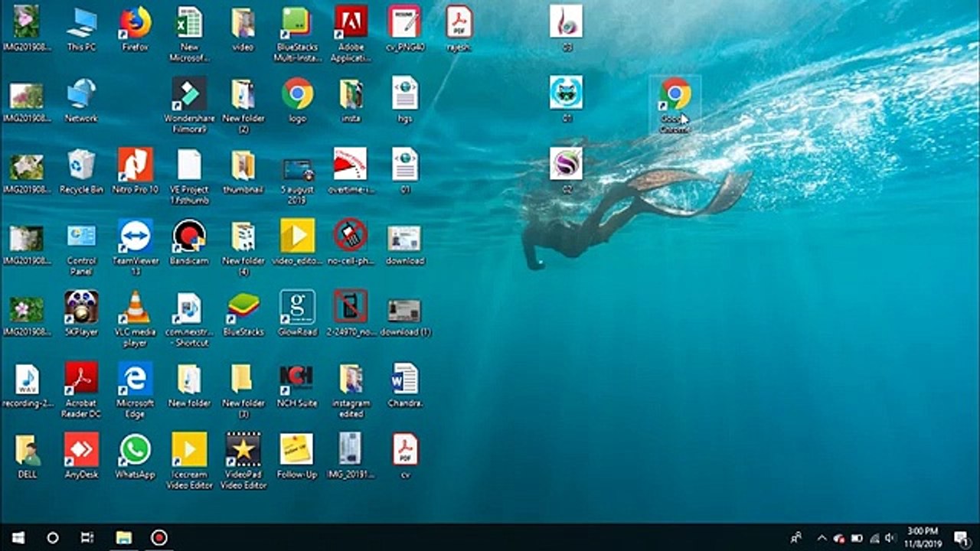
Task: Select the 5 august 2019 file
Action: pyautogui.click(x=297, y=182)
